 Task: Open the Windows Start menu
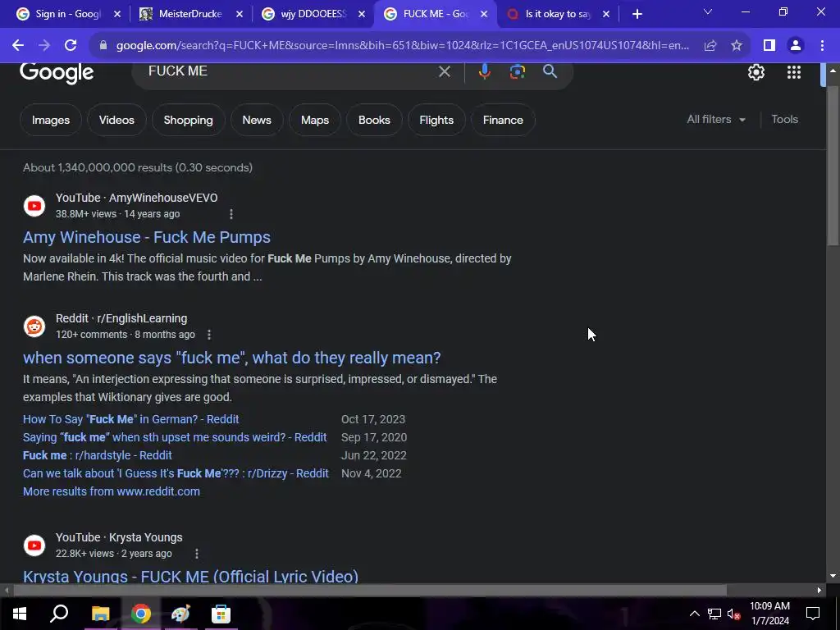pos(20,614)
